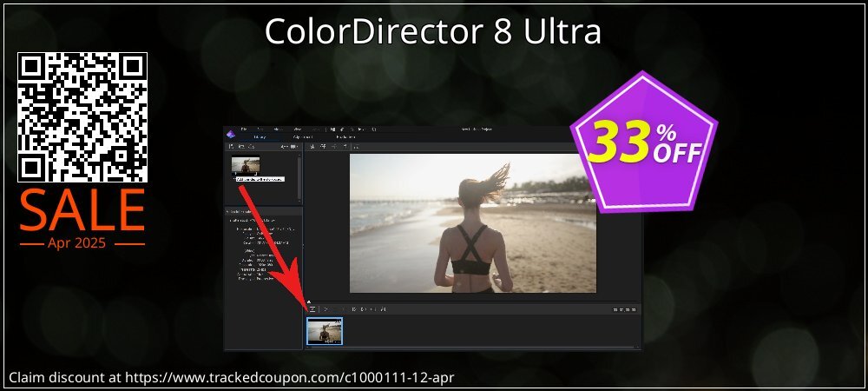Collapse the video information panel header
This screenshot has height=391, width=868.
pyautogui.click(x=263, y=211)
